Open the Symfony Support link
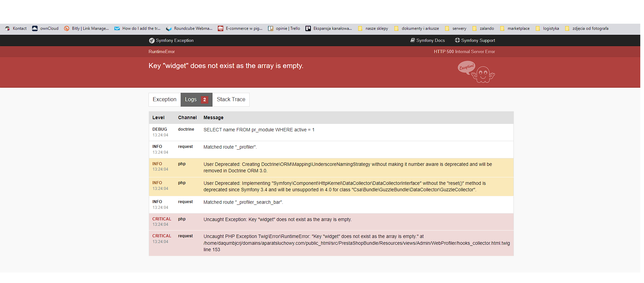644x283 pixels. (478, 41)
